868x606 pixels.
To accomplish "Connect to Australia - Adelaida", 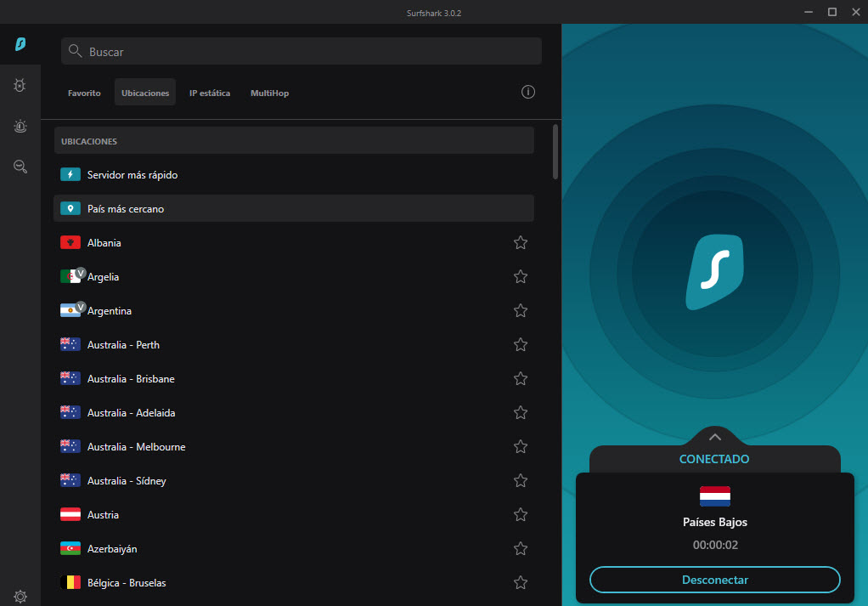I will point(294,413).
